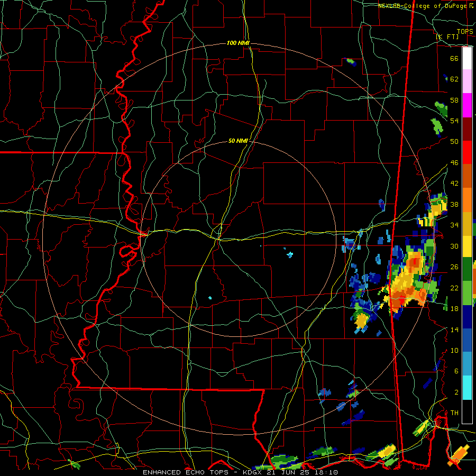
Task: Click the light pink 62 kft legend swatch
Action: point(467,81)
